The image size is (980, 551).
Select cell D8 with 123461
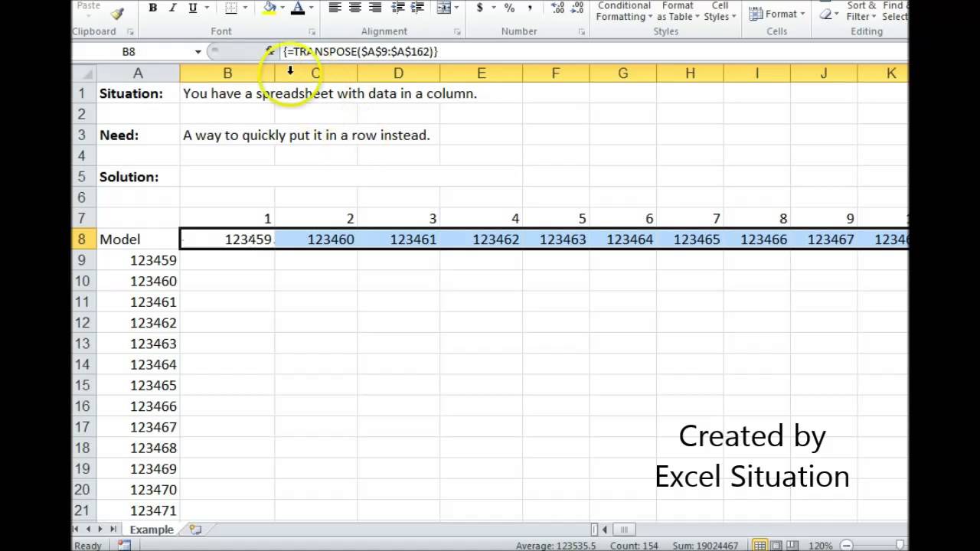(x=398, y=240)
